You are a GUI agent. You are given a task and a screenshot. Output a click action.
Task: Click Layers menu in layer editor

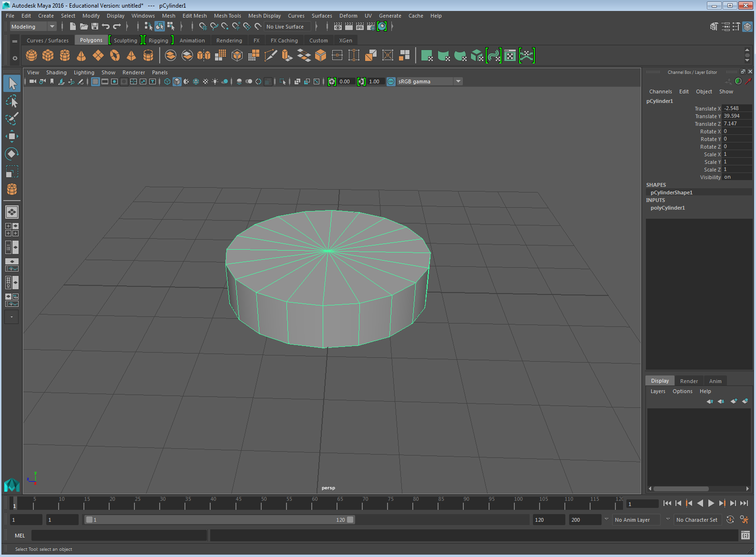[x=658, y=391]
